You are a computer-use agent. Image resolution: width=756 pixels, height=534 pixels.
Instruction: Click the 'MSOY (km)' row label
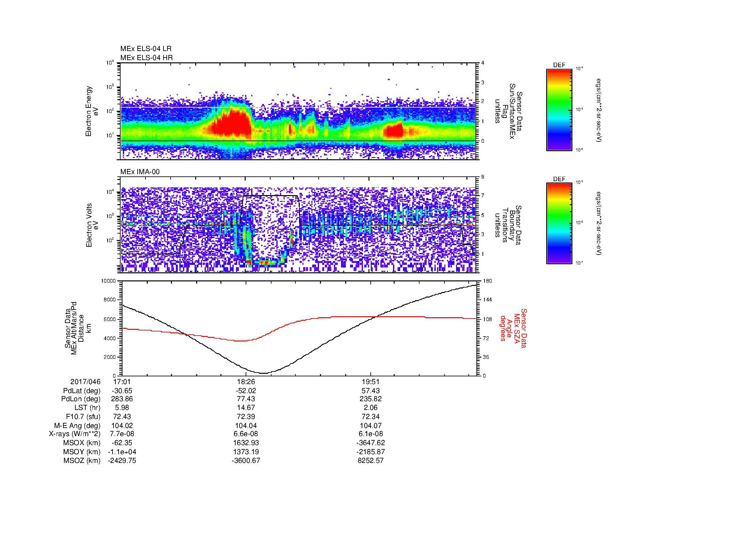[x=82, y=452]
